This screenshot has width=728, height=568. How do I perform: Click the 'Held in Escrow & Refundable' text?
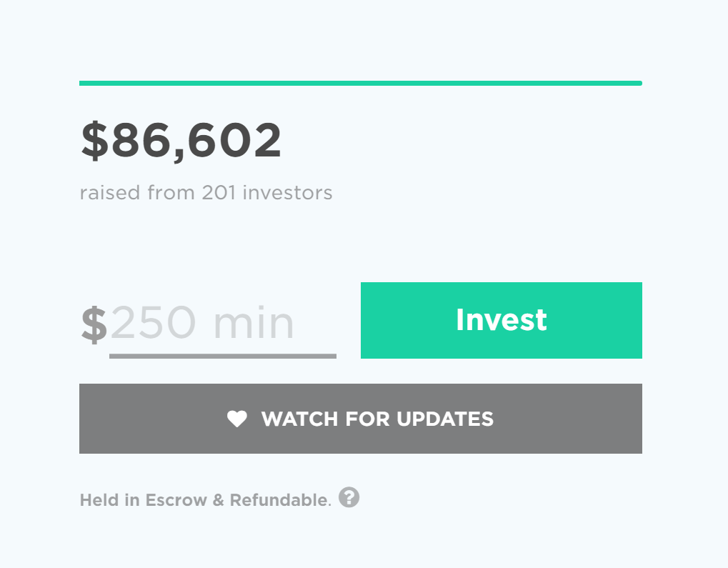205,500
